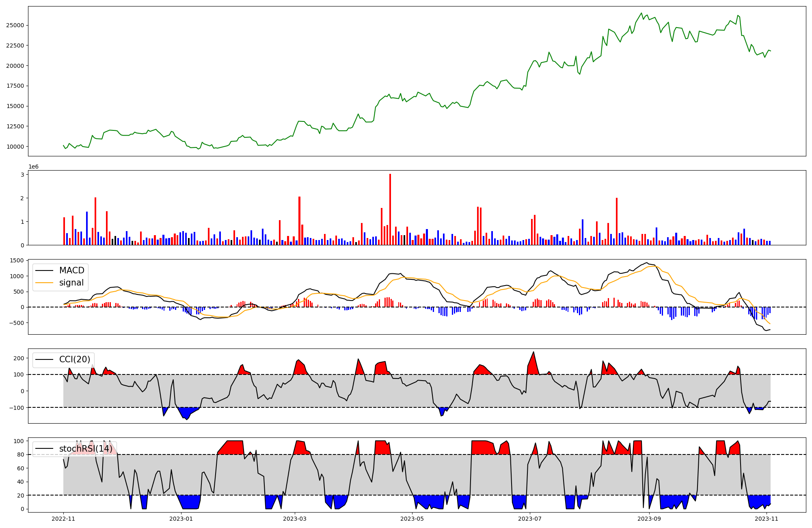This screenshot has width=812, height=528.
Task: Click the 2023-05 x-axis date label
Action: tap(412, 519)
